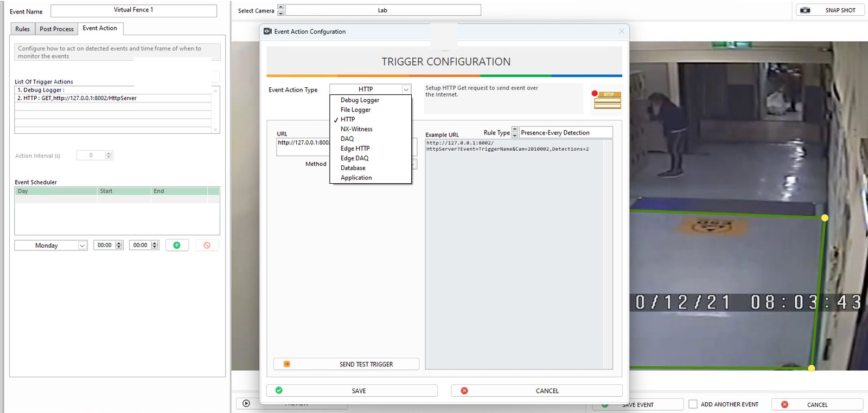This screenshot has height=413, width=868.
Task: Click the trigger actions list scrollbar
Action: point(216,110)
